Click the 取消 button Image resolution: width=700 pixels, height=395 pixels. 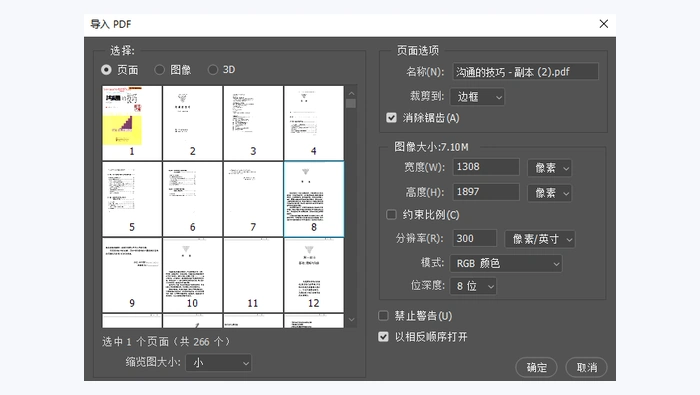[x=586, y=367]
